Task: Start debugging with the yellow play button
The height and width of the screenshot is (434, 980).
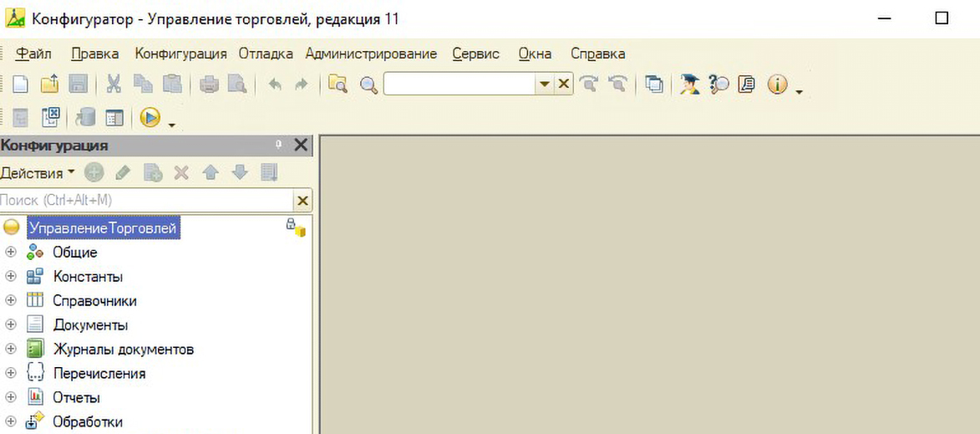Action: pyautogui.click(x=150, y=118)
